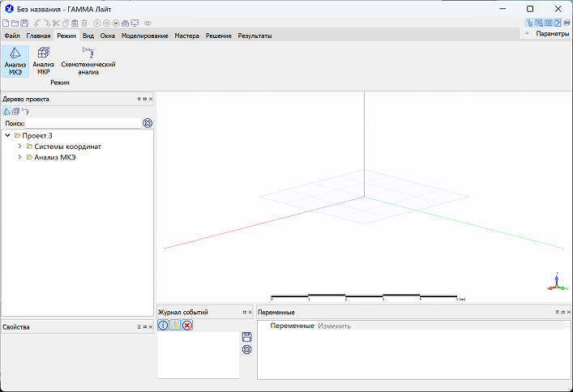The image size is (573, 392).
Task: Toggle warning messages filter in event log
Action: [175, 326]
